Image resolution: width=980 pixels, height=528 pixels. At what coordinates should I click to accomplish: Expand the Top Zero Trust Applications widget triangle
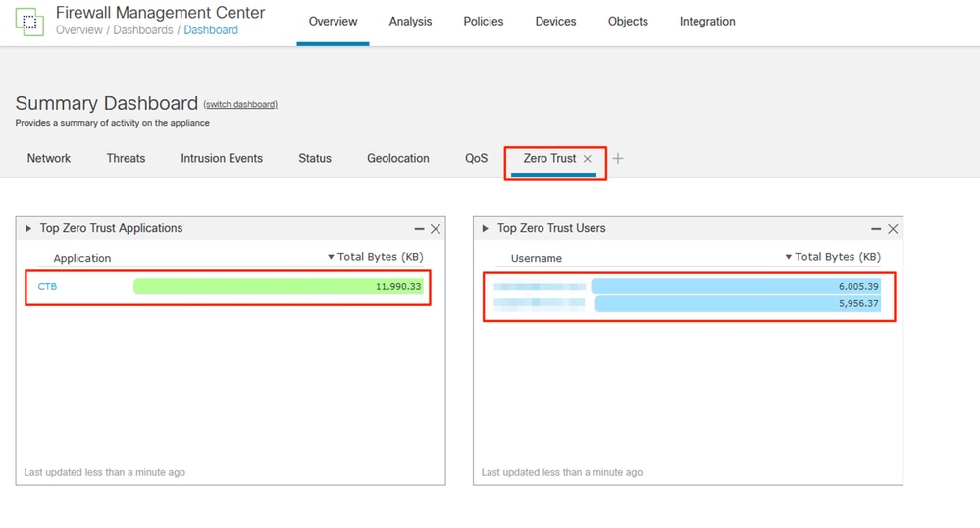tap(28, 229)
